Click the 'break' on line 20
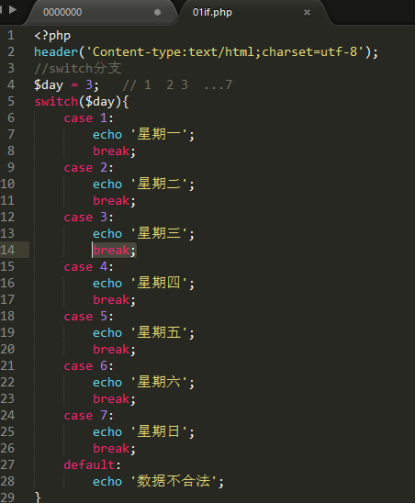 click(111, 349)
